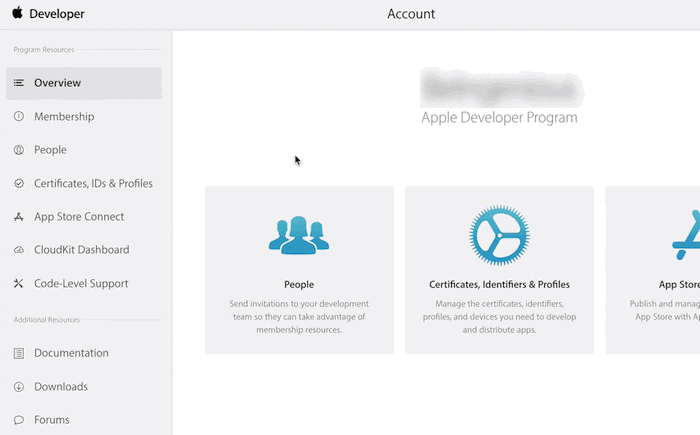Click the People sidebar person icon
Image resolution: width=700 pixels, height=435 pixels.
pos(19,150)
